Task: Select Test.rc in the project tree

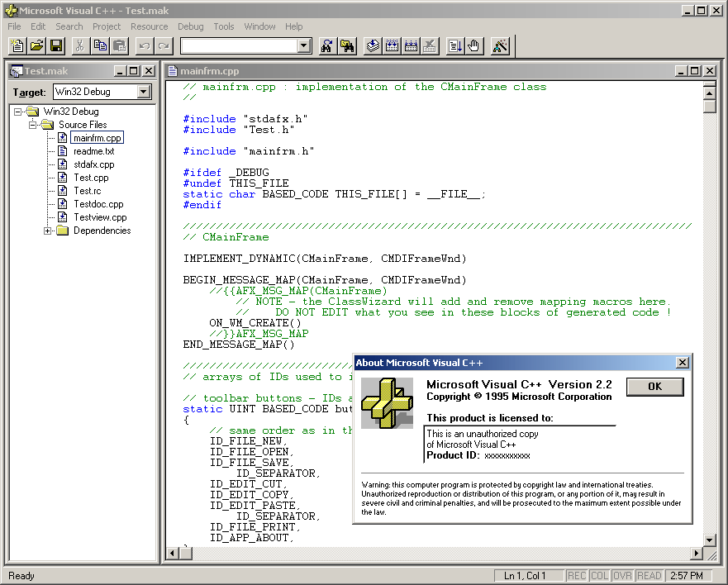Action: [x=87, y=191]
